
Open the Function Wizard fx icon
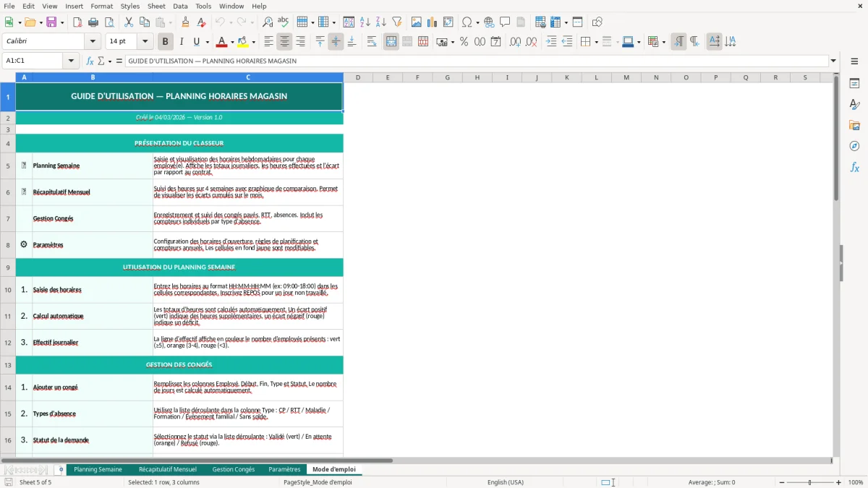[x=90, y=61]
